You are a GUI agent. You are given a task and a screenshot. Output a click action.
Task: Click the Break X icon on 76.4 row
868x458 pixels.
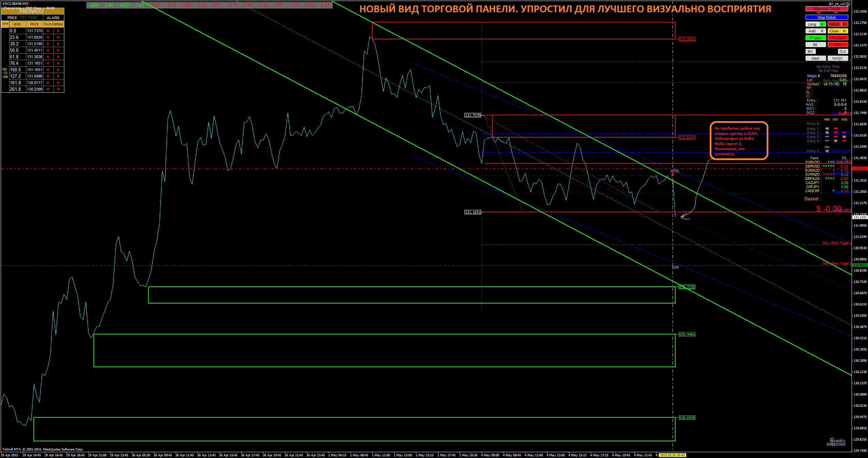tap(58, 63)
